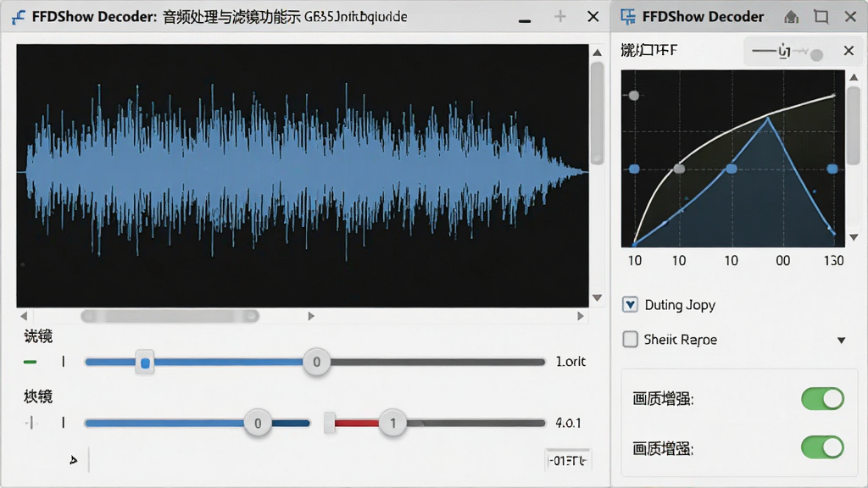Click the waveform vertical scrollbar down arrow
The image size is (868, 488).
(x=597, y=297)
